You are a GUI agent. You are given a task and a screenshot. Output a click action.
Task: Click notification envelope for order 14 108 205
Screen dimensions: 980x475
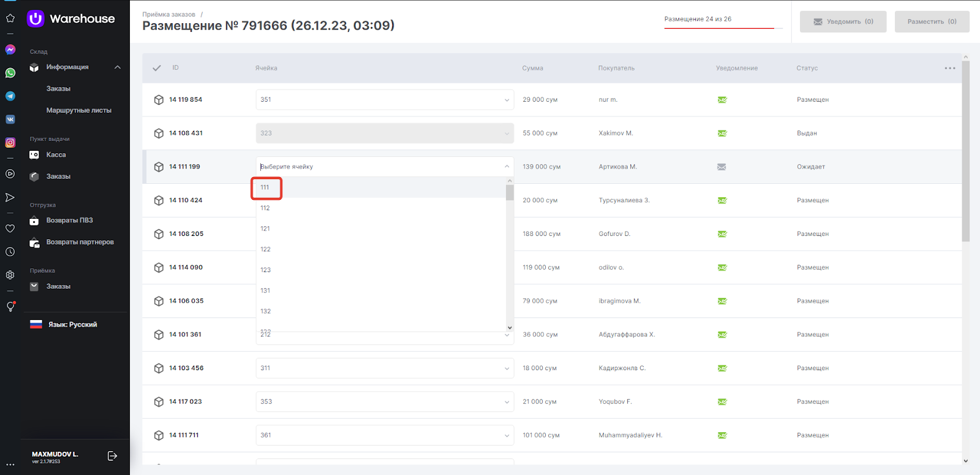[722, 234]
